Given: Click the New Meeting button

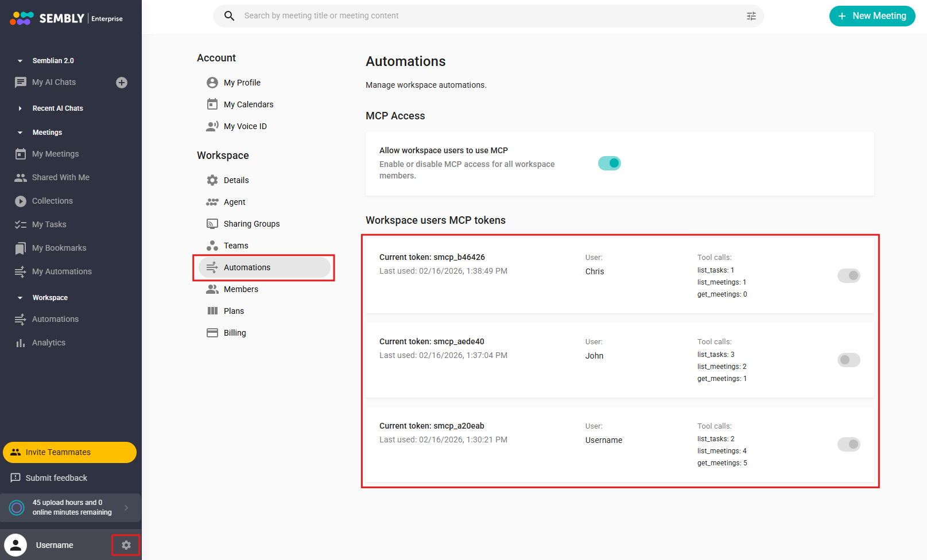Looking at the screenshot, I should tap(872, 16).
